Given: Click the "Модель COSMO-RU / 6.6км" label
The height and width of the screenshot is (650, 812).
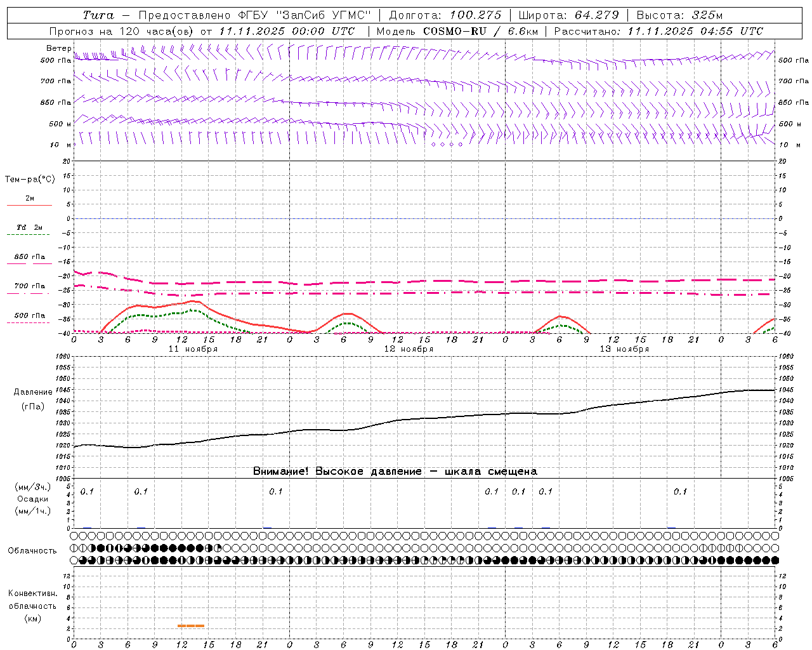Looking at the screenshot, I should (457, 31).
